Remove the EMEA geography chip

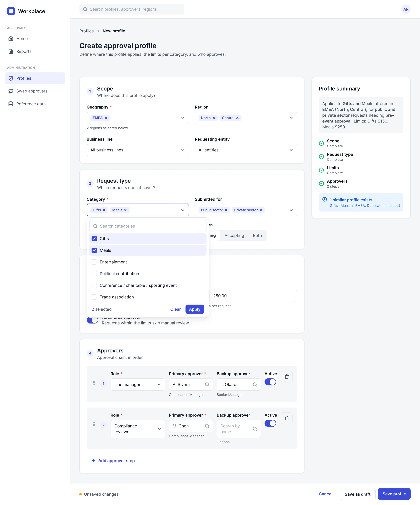(106, 118)
